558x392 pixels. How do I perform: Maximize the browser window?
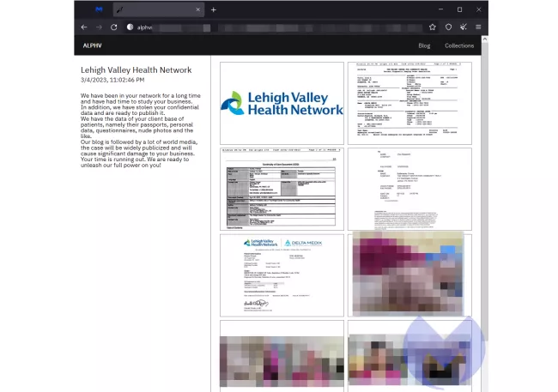[x=459, y=9]
